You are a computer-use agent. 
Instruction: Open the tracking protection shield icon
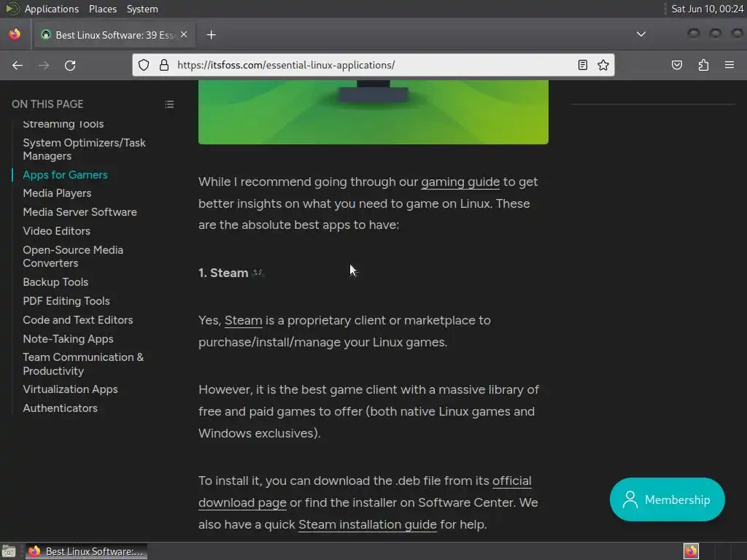[144, 65]
